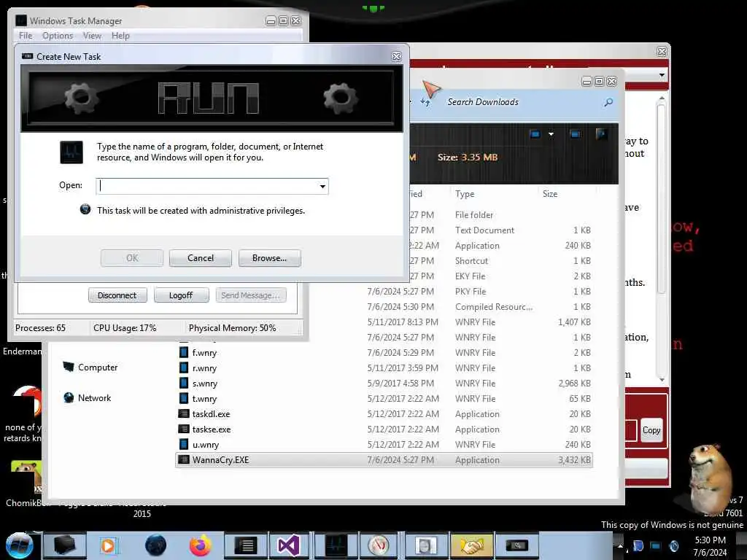Sort by the Type column header
747x560 pixels.
(465, 194)
